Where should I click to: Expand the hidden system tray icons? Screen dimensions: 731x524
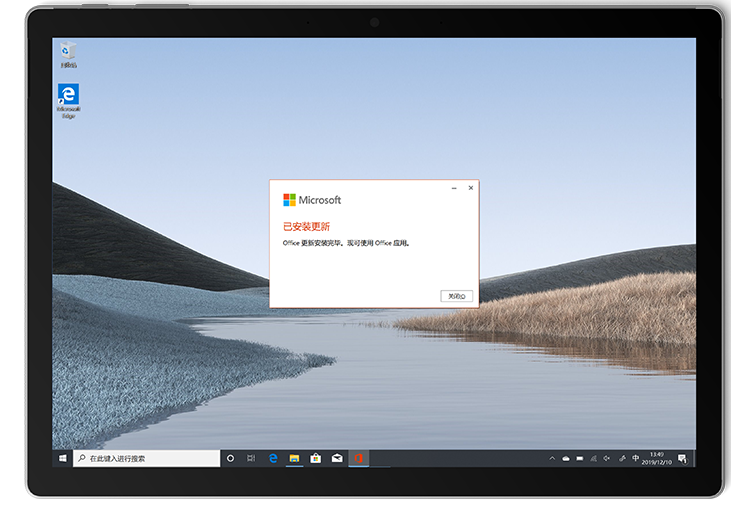[552, 458]
